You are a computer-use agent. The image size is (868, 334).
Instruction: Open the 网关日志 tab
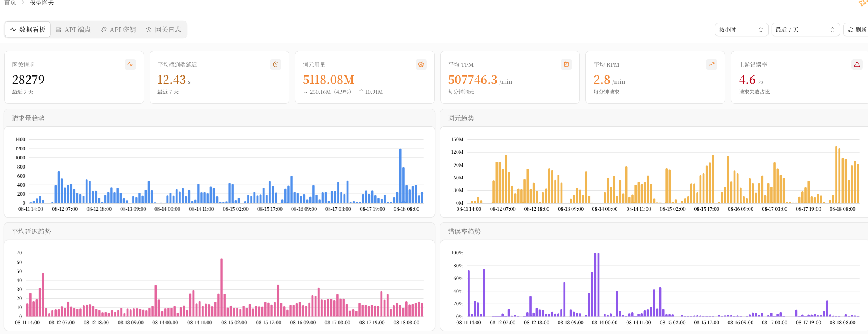click(164, 29)
